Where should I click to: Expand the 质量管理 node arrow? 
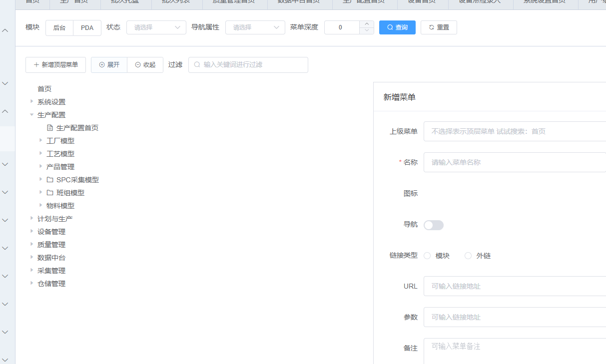tap(32, 244)
